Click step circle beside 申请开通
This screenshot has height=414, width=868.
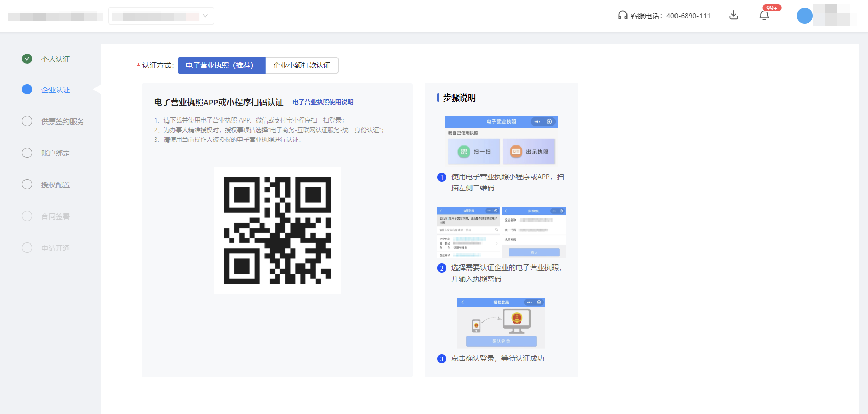click(27, 248)
